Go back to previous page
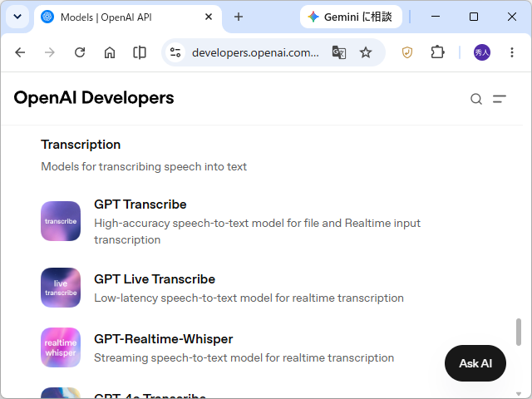Image resolution: width=532 pixels, height=399 pixels. (x=20, y=52)
